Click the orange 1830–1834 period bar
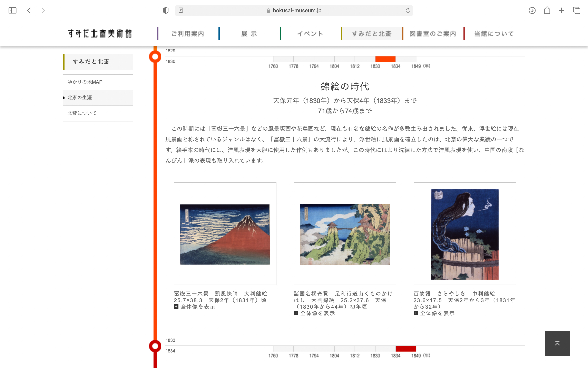588x368 pixels. pos(385,59)
